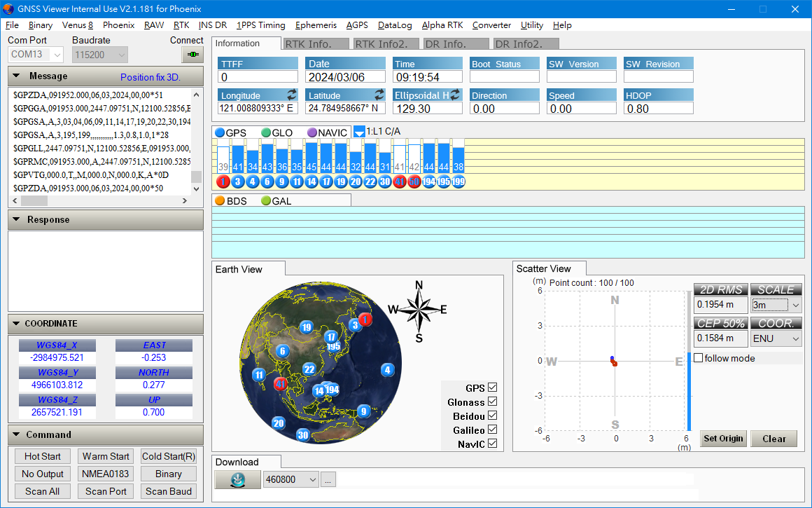Click the blue scatter view vertical slider
The height and width of the screenshot is (508, 812).
point(689,392)
